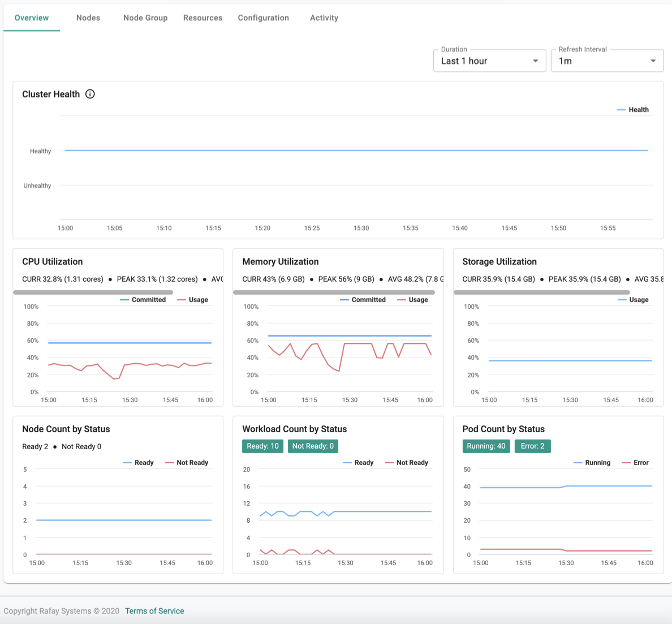Open the Duration dropdown arrow
This screenshot has height=624, width=672.
pyautogui.click(x=535, y=61)
